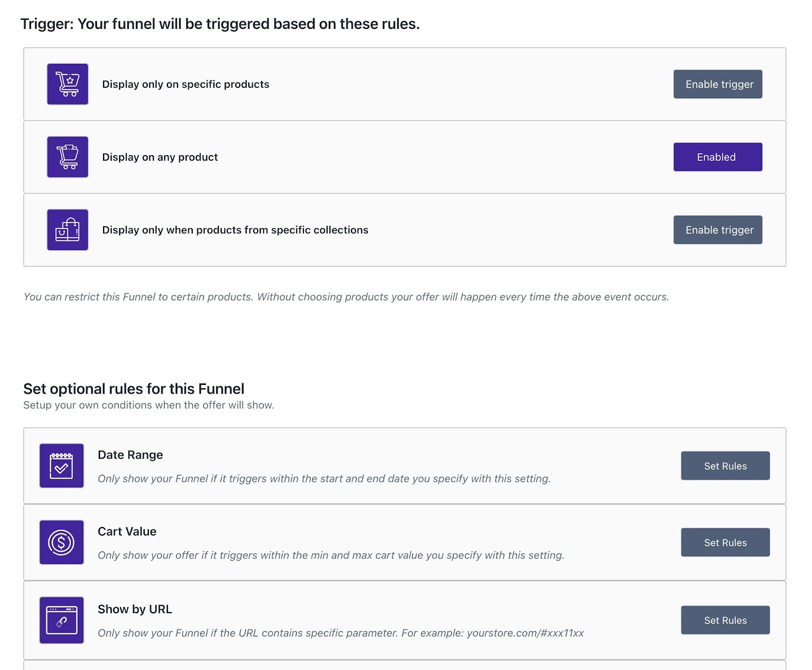Screen dimensions: 812x670
Task: Toggle the Enabled button for any product
Action: coord(718,157)
